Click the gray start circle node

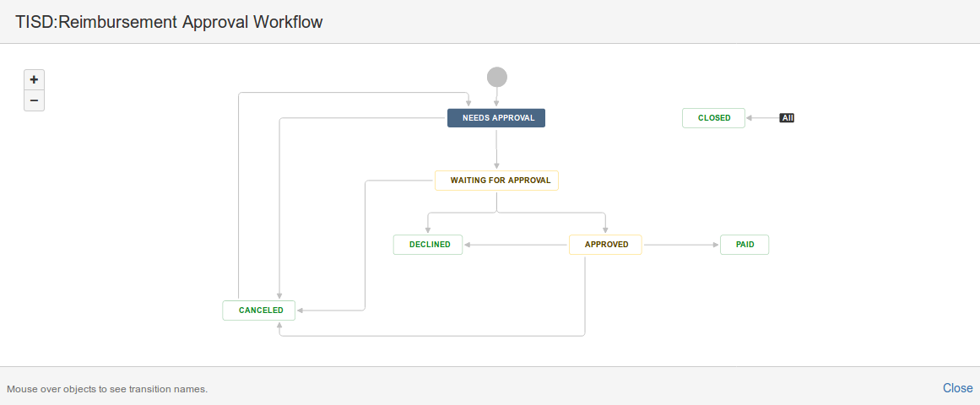pos(497,77)
